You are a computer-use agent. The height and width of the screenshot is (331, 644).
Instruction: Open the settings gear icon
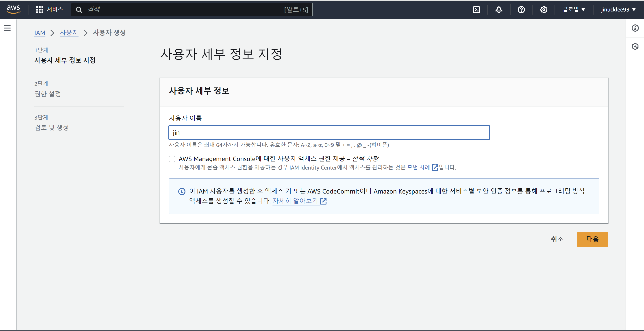tap(544, 10)
